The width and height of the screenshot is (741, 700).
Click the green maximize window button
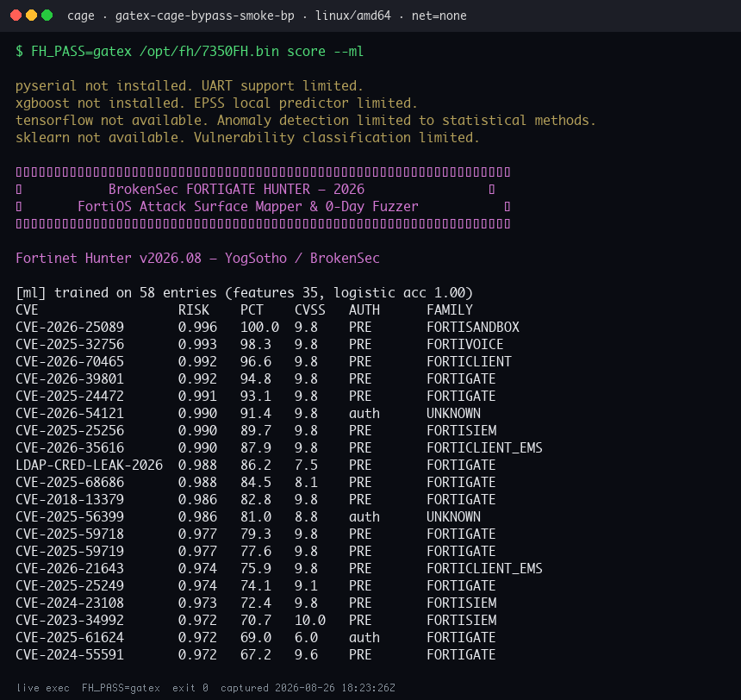47,16
